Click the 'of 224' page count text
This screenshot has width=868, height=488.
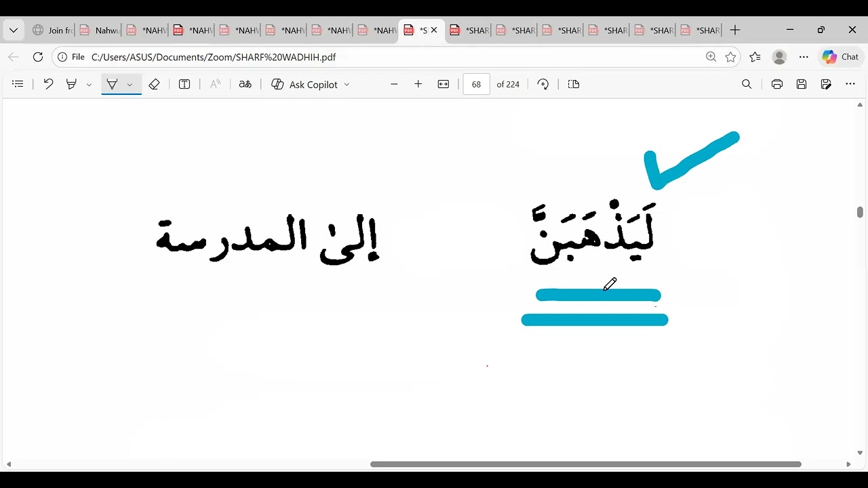[x=508, y=84]
